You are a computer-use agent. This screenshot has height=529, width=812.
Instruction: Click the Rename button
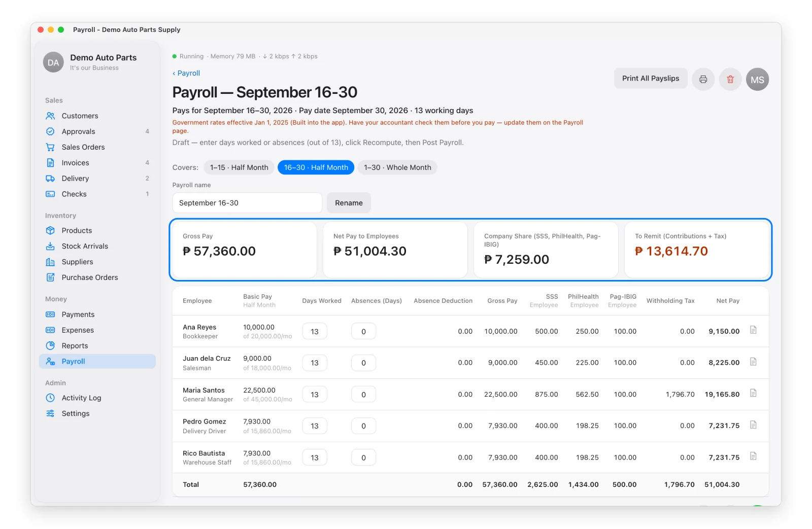349,203
